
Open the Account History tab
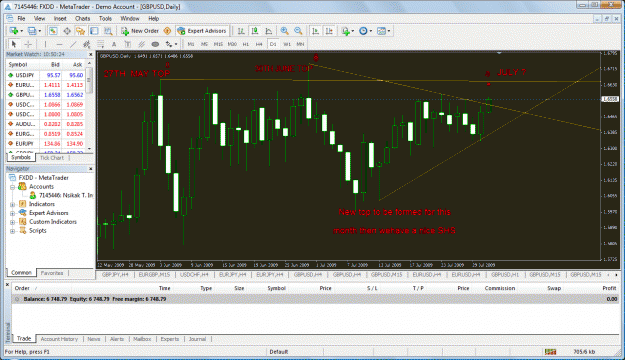59,339
